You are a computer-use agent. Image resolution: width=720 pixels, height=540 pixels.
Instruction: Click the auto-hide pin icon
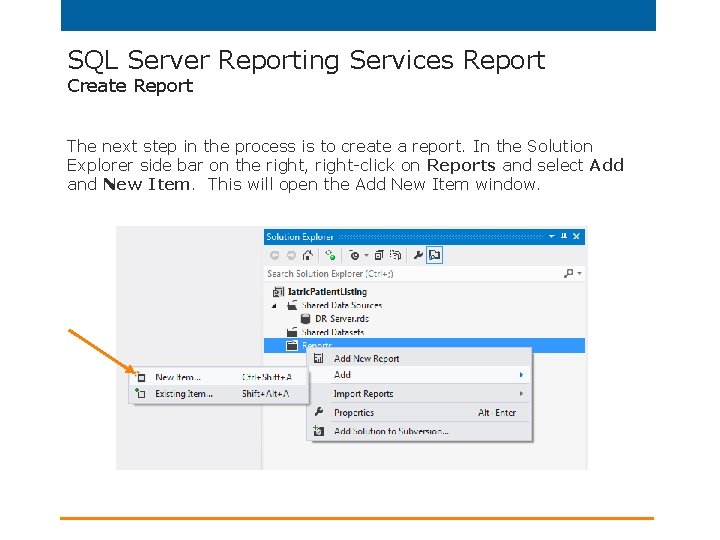(x=564, y=236)
